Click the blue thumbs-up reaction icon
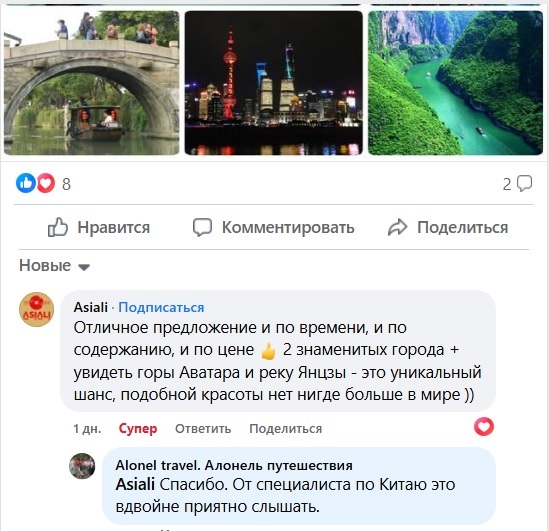The height and width of the screenshot is (531, 549). pyautogui.click(x=26, y=183)
